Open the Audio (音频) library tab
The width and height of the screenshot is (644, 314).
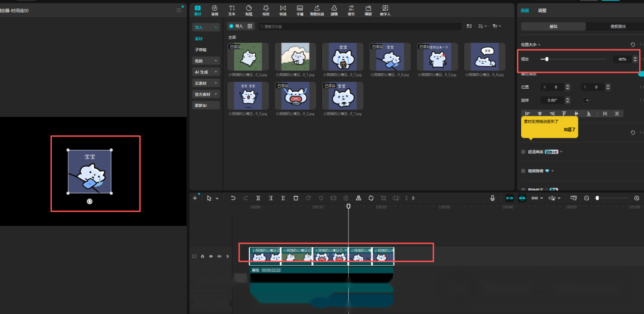[215, 10]
